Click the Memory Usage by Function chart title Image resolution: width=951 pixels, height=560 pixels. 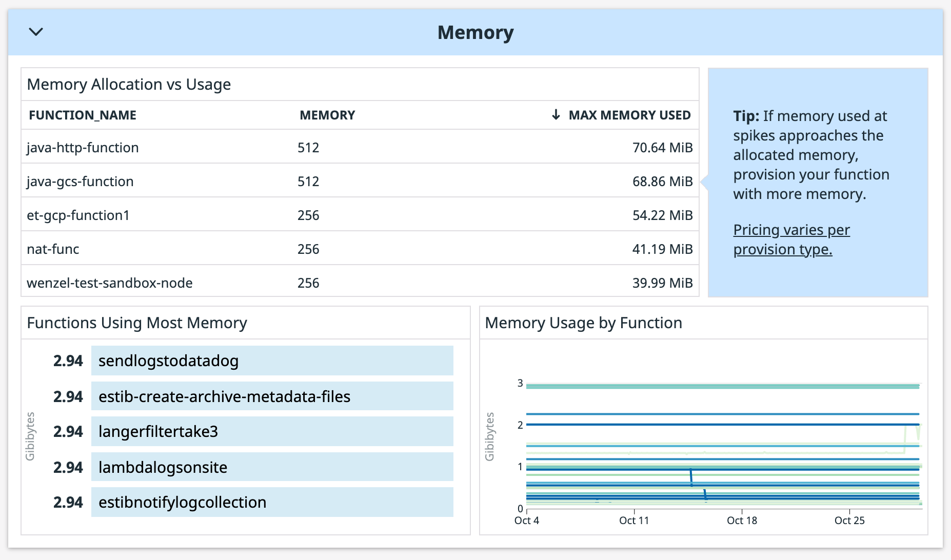584,323
